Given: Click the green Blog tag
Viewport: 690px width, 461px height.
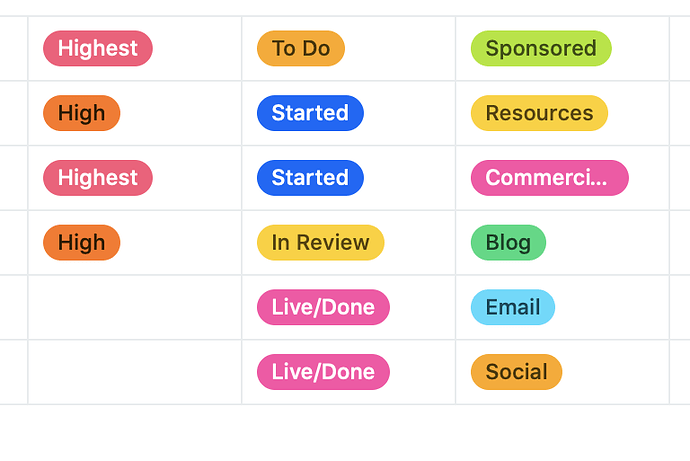Looking at the screenshot, I should [508, 242].
